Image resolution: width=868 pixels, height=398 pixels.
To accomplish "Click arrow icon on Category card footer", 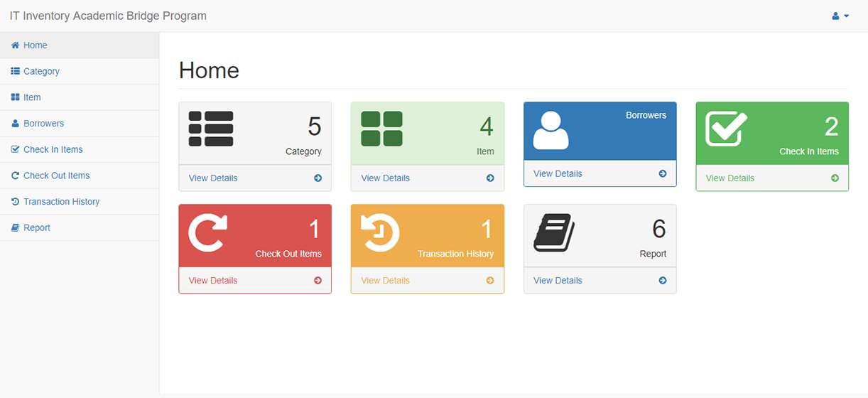I will (x=318, y=178).
